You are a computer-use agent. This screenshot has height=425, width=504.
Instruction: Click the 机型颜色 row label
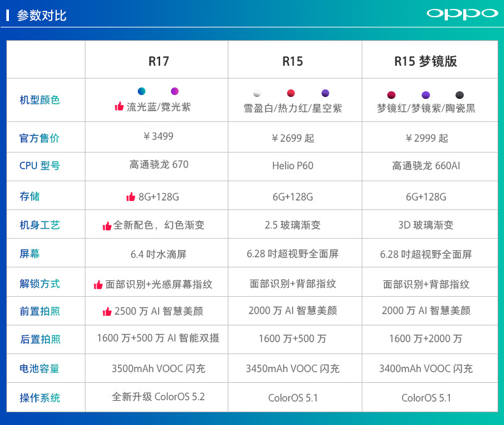click(40, 100)
